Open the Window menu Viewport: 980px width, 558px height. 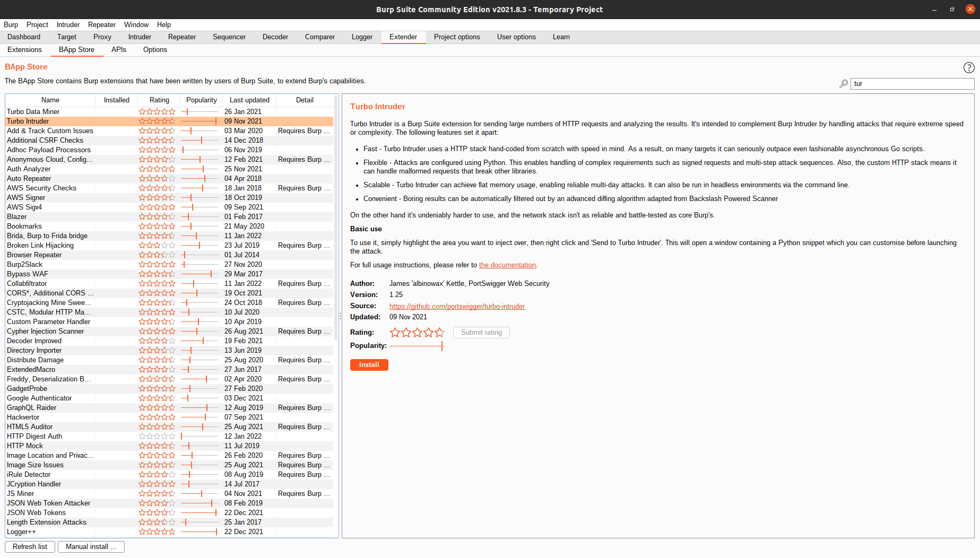[136, 25]
